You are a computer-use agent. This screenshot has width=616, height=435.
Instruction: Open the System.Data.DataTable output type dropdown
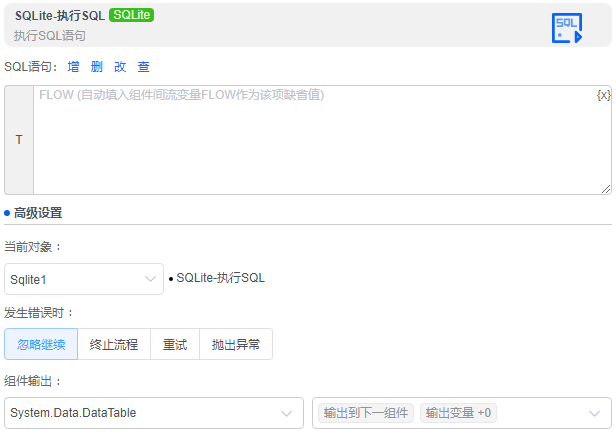pyautogui.click(x=154, y=413)
